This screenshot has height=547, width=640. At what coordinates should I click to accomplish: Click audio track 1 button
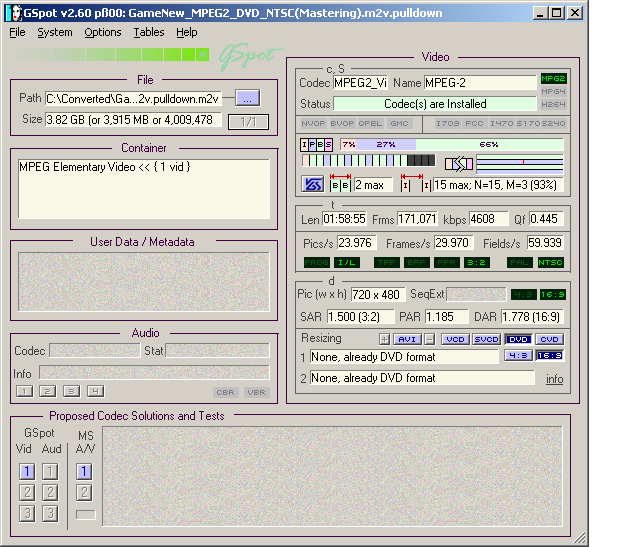point(24,391)
